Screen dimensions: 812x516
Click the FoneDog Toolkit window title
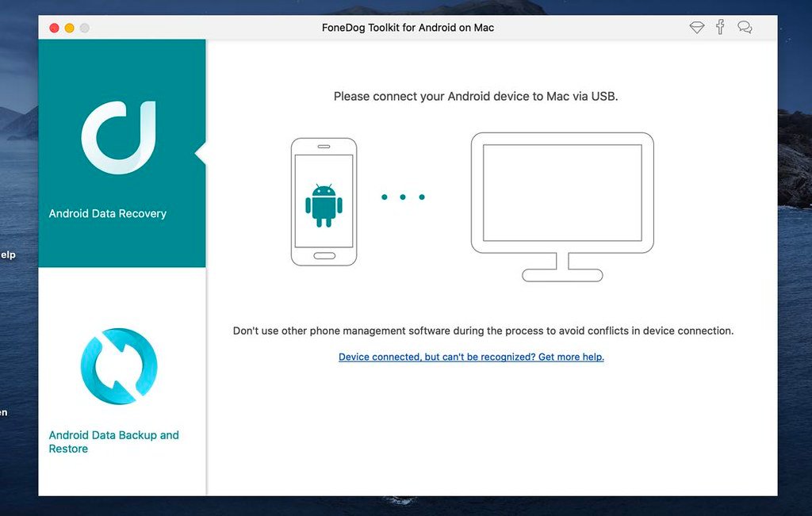[x=408, y=28]
